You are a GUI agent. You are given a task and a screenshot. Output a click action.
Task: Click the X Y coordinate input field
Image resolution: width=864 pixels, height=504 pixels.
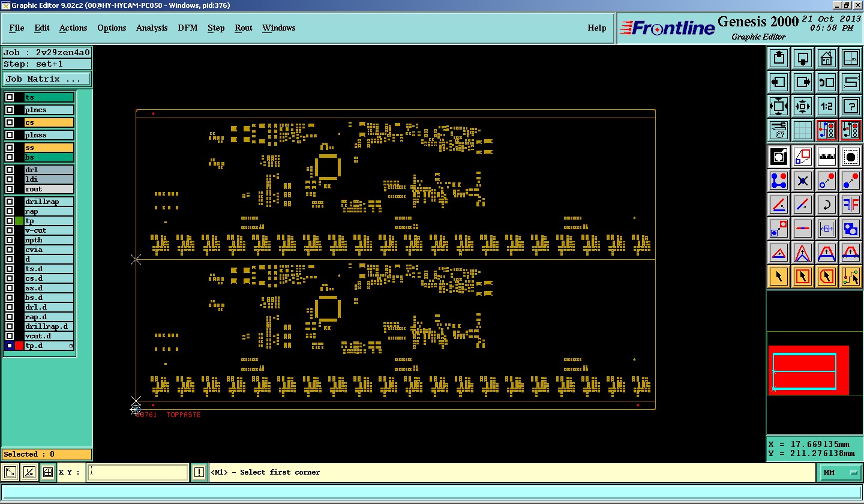coord(138,473)
